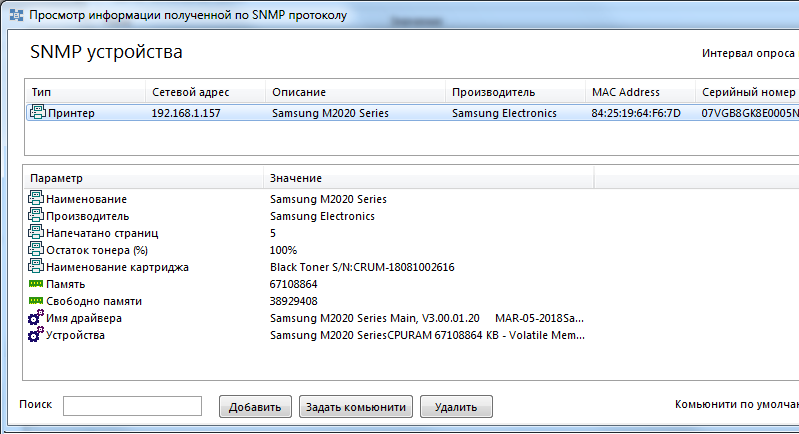The image size is (799, 434).
Task: Select the Производитель parameter row label
Action: click(88, 216)
